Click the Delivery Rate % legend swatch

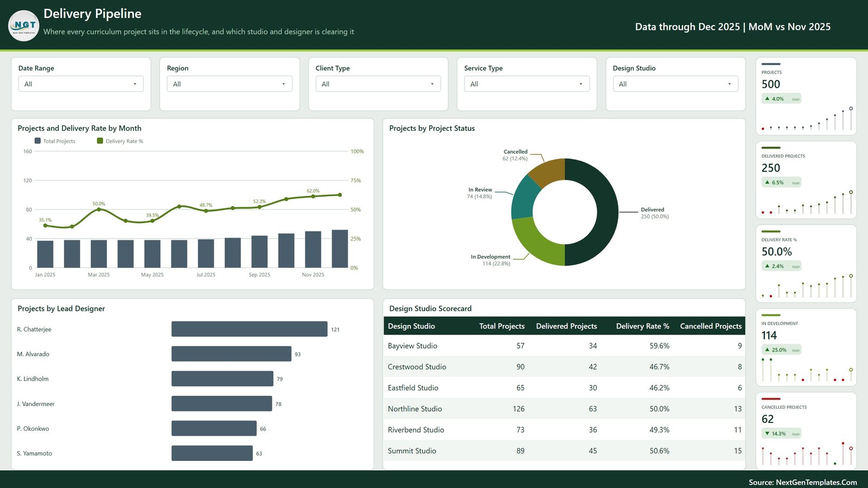point(100,141)
